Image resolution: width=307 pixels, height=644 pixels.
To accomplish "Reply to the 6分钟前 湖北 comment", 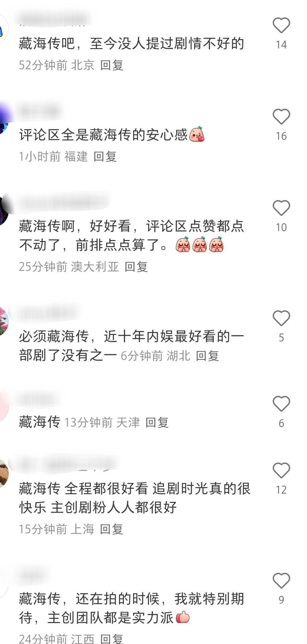I will (x=207, y=356).
